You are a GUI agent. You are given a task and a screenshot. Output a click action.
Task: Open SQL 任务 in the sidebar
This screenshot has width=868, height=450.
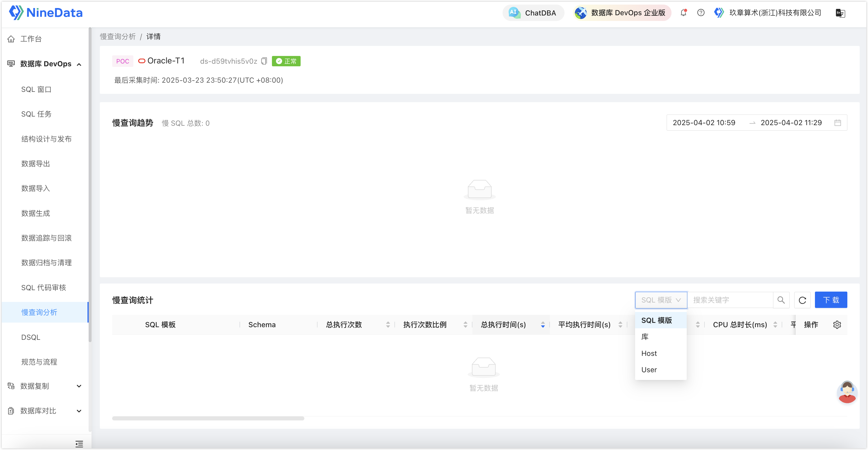pyautogui.click(x=36, y=114)
